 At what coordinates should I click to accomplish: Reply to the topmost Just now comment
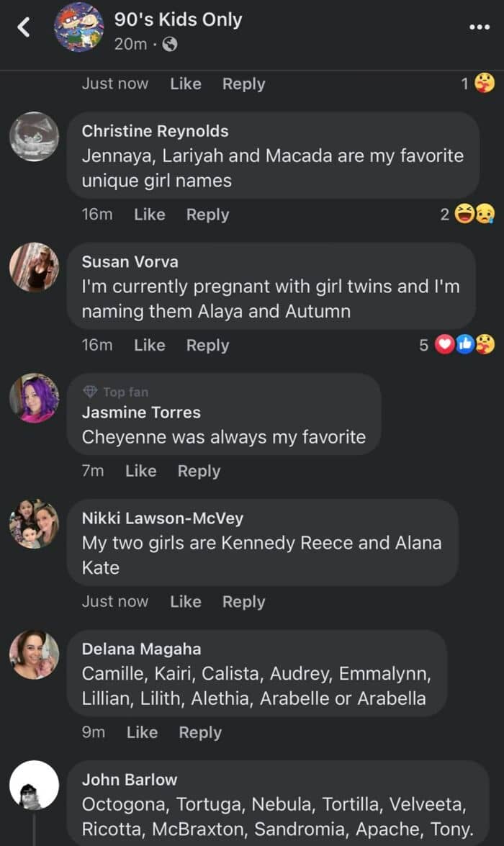244,84
